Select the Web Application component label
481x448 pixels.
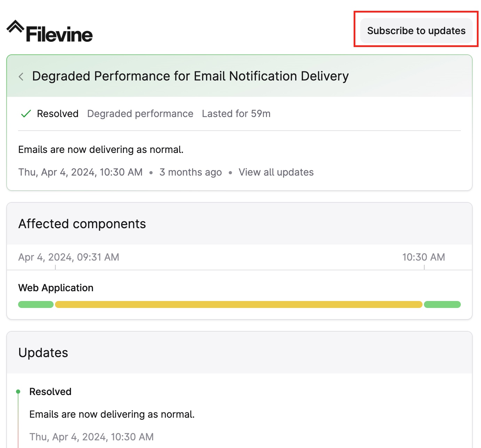[56, 288]
